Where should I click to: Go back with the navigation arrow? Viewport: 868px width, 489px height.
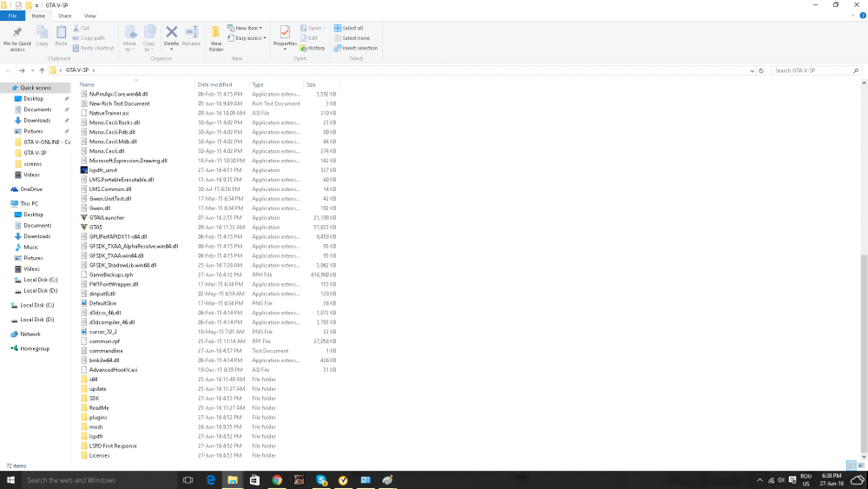coord(9,70)
